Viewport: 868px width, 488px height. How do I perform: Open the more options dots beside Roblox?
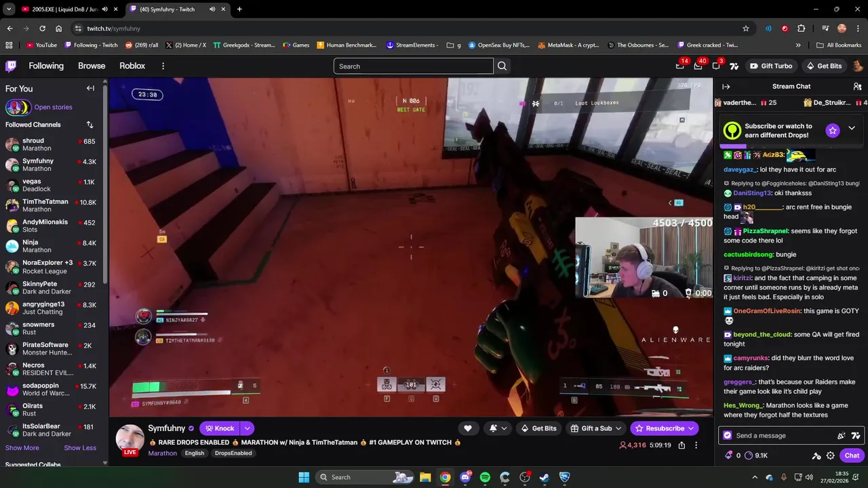[163, 66]
